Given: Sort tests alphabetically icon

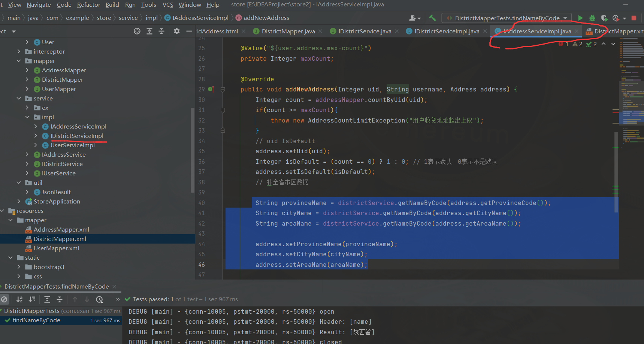Looking at the screenshot, I should (x=19, y=299).
